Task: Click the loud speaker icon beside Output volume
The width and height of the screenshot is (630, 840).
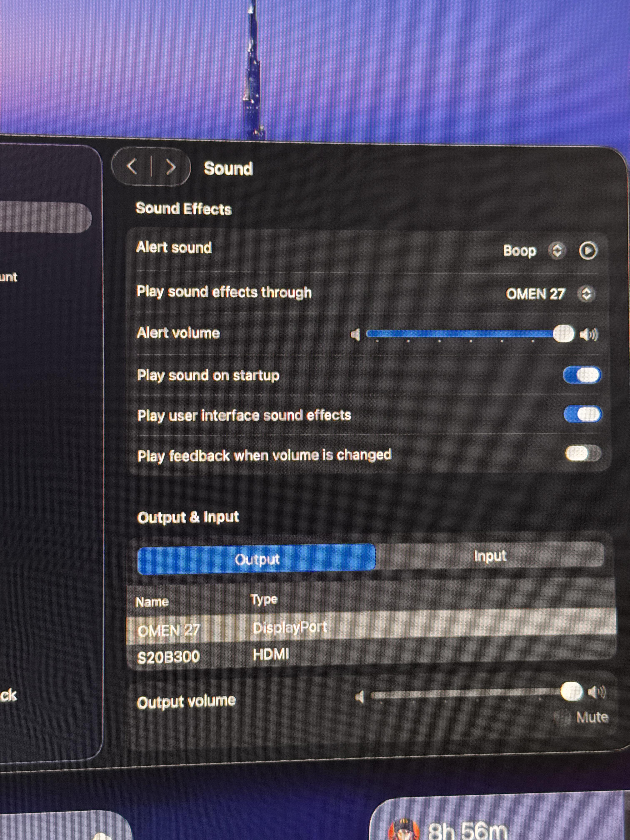Action: tap(597, 692)
